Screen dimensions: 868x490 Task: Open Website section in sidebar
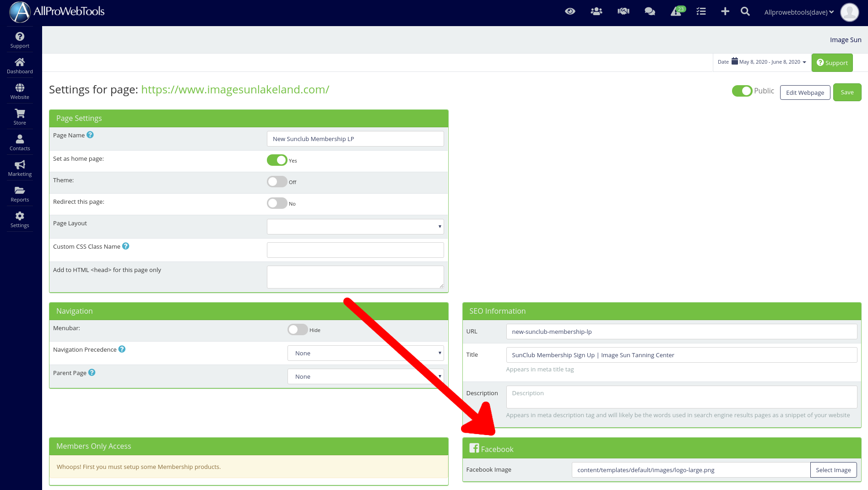20,92
